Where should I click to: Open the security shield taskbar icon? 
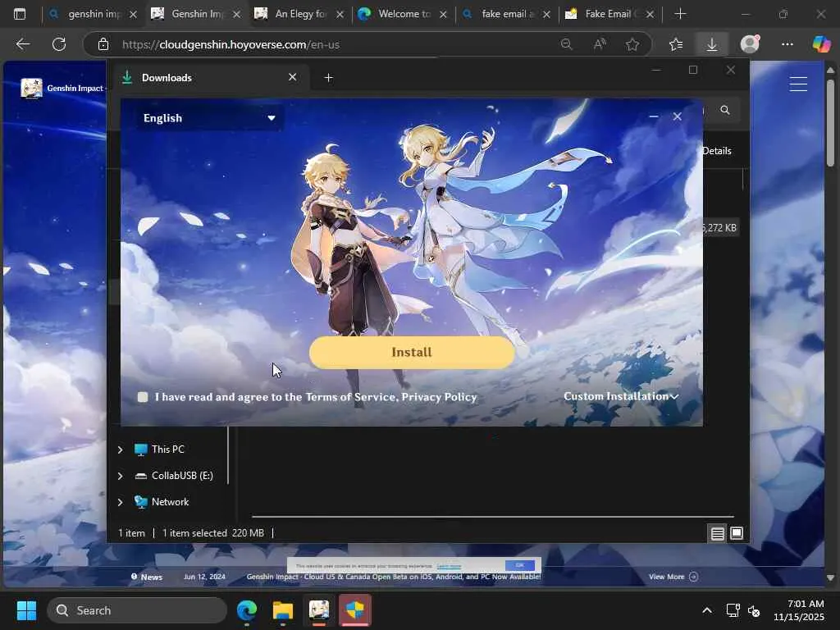[x=354, y=610]
